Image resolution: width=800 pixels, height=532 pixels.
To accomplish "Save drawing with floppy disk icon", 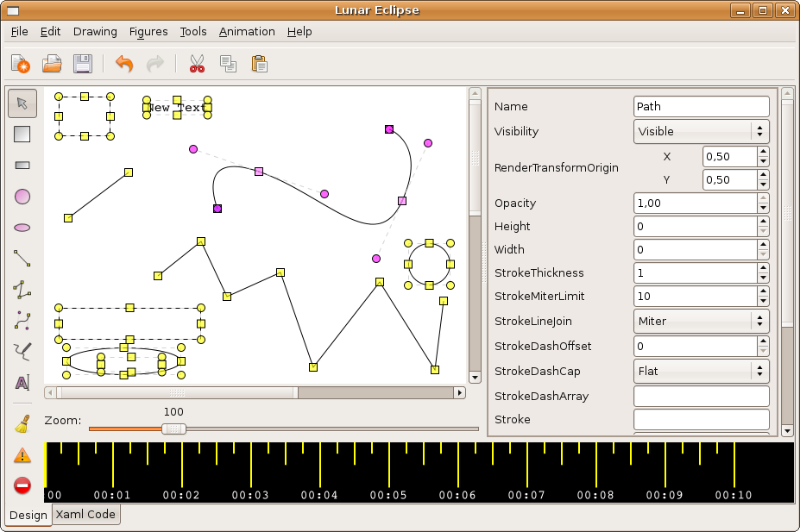I will coord(83,64).
